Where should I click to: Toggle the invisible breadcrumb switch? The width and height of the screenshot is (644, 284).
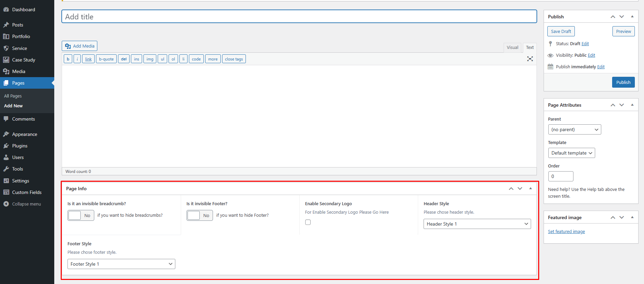(x=81, y=215)
